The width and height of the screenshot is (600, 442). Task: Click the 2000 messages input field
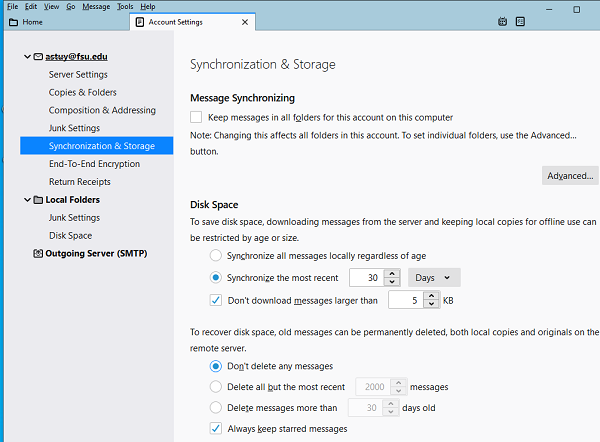click(373, 387)
